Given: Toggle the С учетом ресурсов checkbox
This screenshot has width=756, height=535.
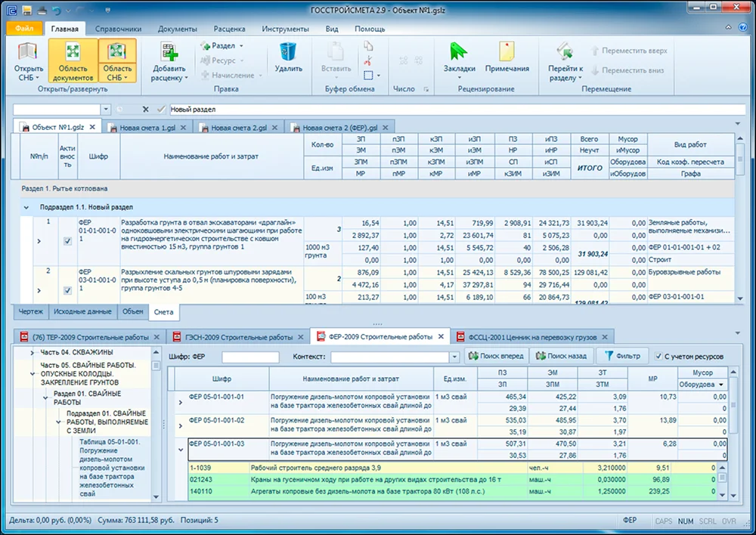Looking at the screenshot, I should click(x=658, y=357).
